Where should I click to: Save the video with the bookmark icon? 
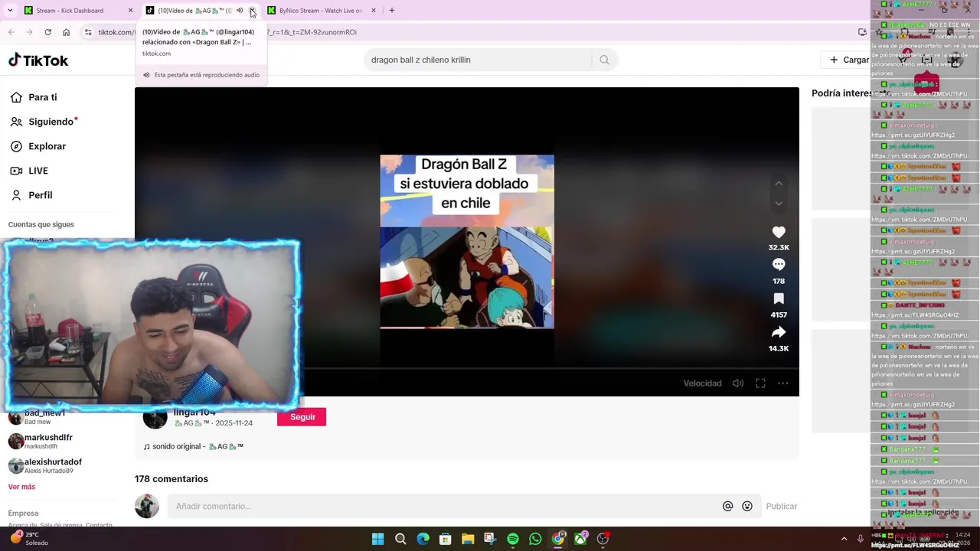pyautogui.click(x=779, y=298)
